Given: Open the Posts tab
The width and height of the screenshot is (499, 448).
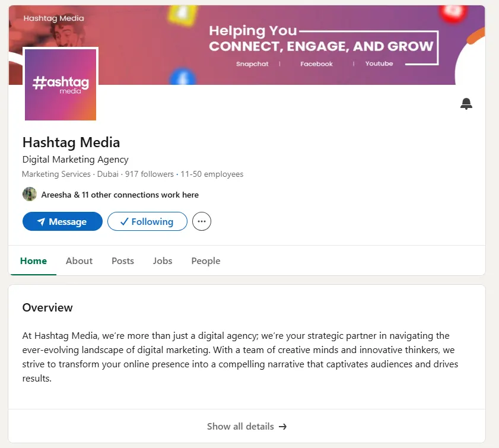Looking at the screenshot, I should 123,261.
